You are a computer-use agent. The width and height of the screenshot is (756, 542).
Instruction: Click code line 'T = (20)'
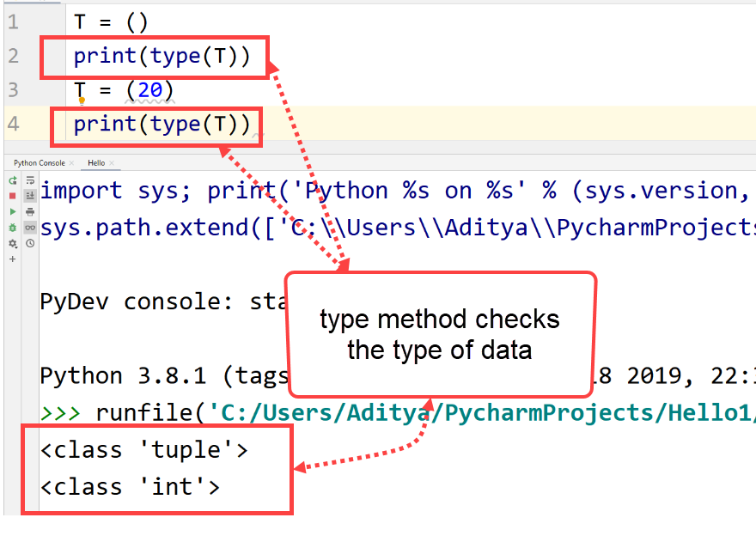click(124, 90)
